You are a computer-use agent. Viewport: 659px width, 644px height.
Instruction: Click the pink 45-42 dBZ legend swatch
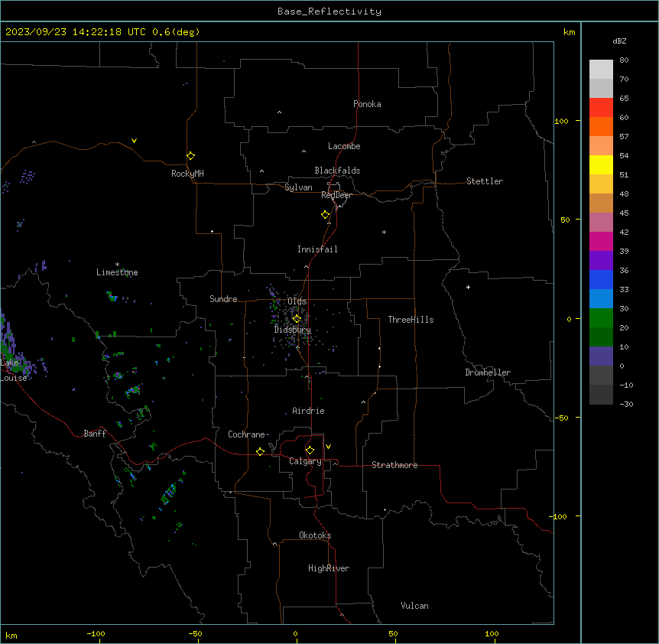point(601,223)
